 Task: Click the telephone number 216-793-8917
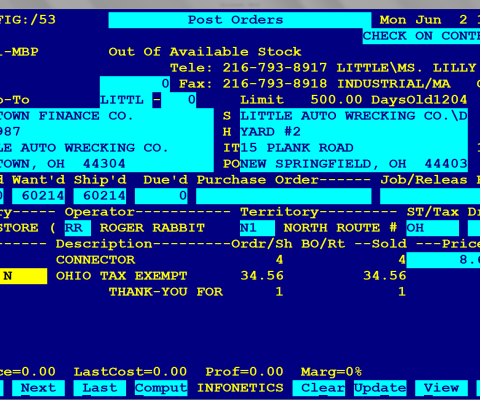click(x=275, y=68)
